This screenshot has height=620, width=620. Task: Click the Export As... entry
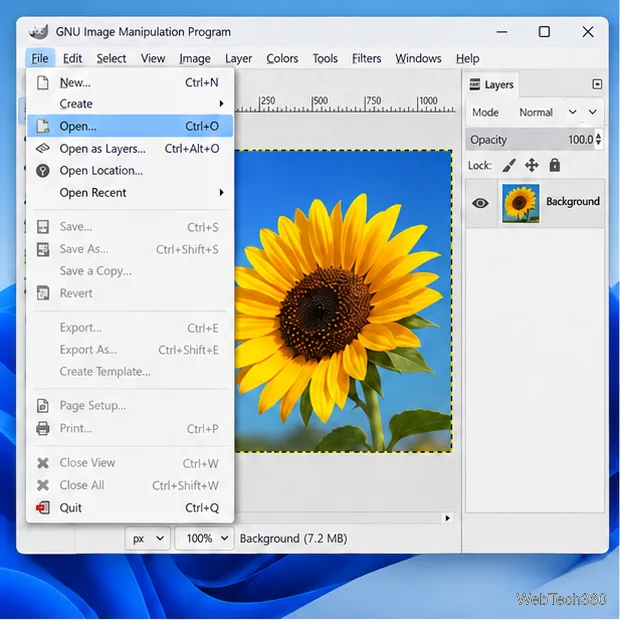[x=130, y=350]
